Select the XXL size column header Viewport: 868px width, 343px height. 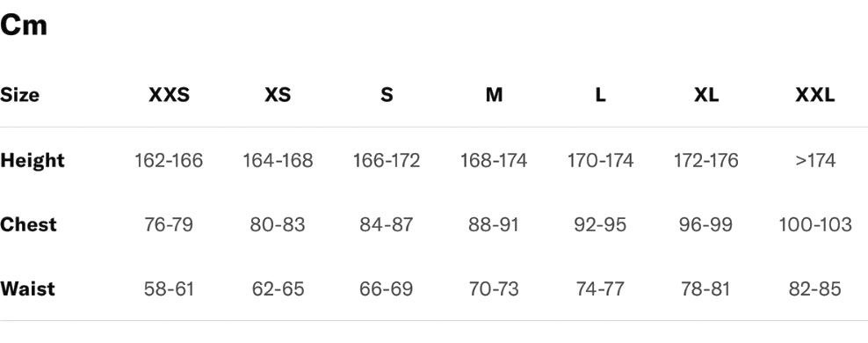815,95
